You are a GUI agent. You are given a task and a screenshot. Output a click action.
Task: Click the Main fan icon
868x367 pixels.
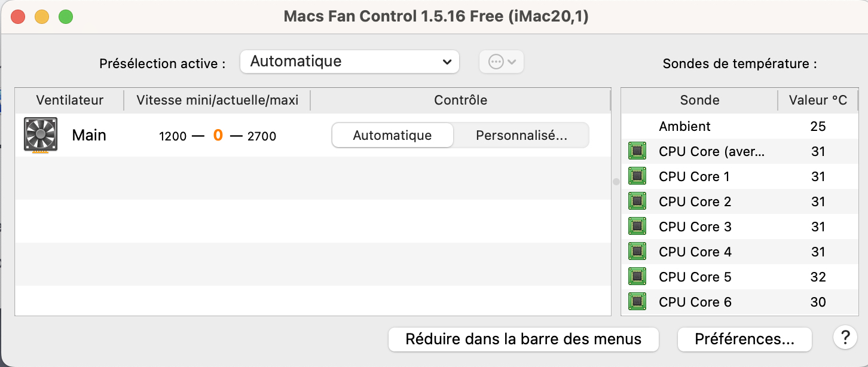[x=41, y=135]
